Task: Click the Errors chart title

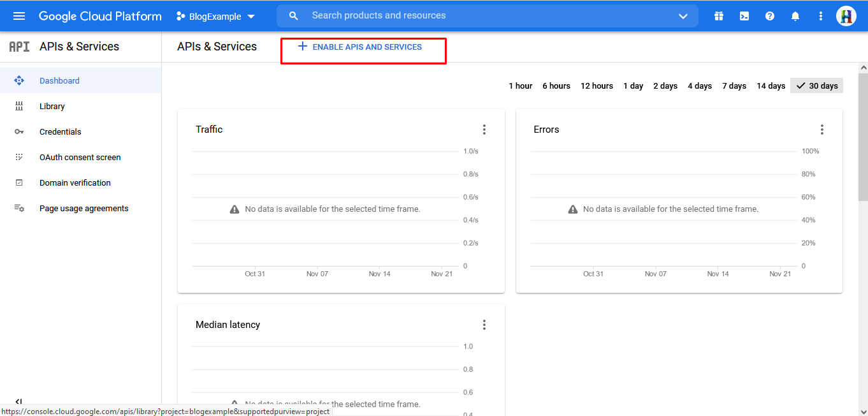Action: pyautogui.click(x=546, y=130)
